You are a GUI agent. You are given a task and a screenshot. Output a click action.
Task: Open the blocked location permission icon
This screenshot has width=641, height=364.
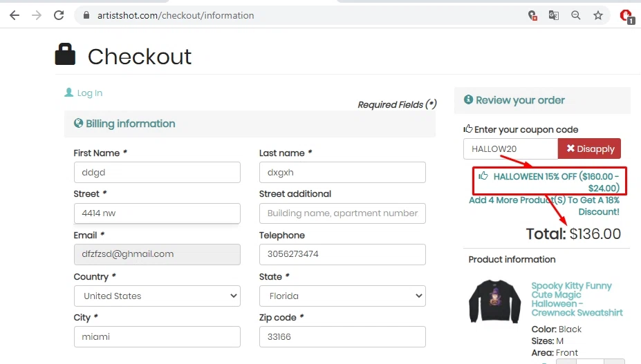tap(532, 15)
